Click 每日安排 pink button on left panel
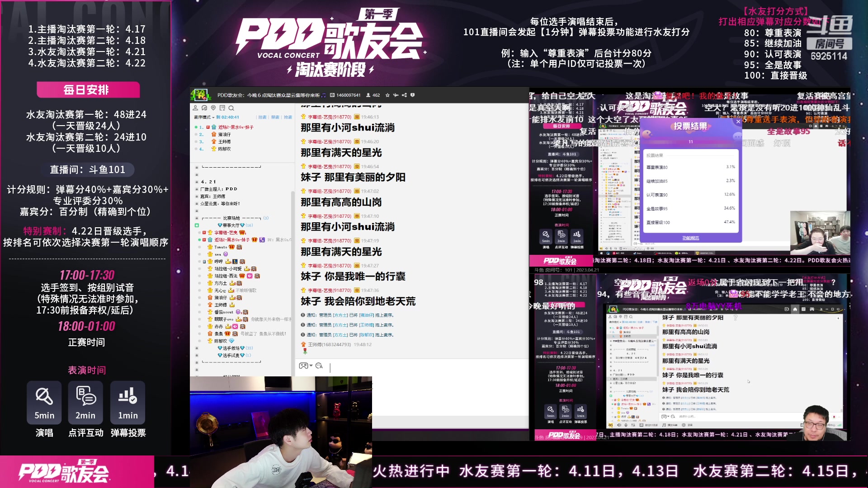This screenshot has height=488, width=868. click(88, 90)
